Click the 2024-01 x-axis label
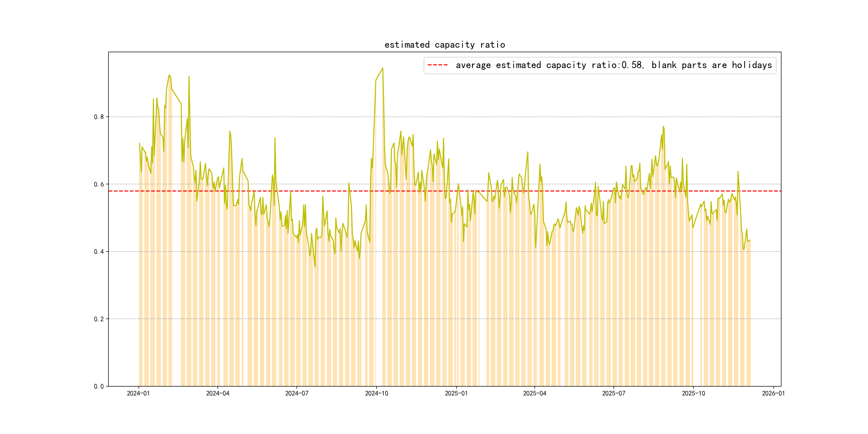This screenshot has height=434, width=868. pos(138,394)
